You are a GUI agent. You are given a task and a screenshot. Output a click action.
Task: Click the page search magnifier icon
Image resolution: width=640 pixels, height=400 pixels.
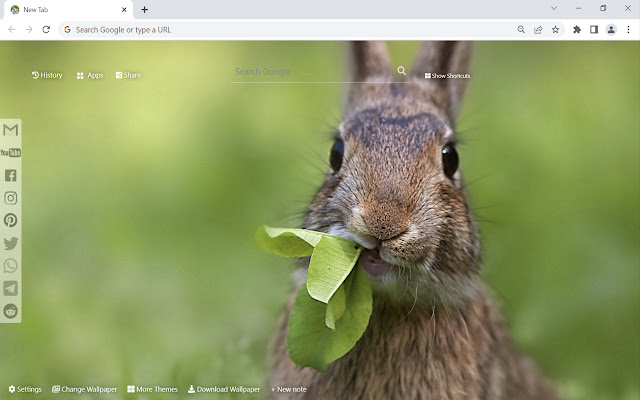click(x=402, y=71)
